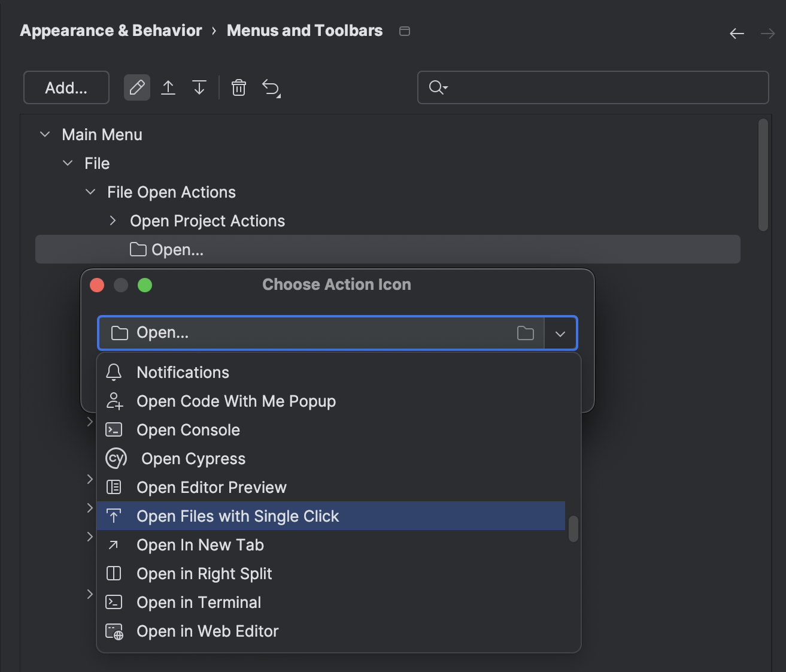The height and width of the screenshot is (672, 786).
Task: Select the Open in Right Split option
Action: (x=204, y=573)
